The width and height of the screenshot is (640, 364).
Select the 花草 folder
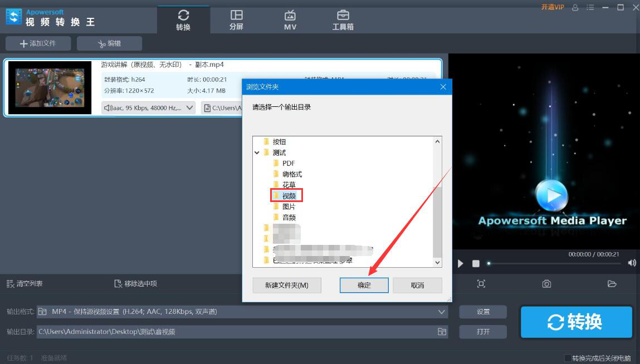(x=289, y=185)
